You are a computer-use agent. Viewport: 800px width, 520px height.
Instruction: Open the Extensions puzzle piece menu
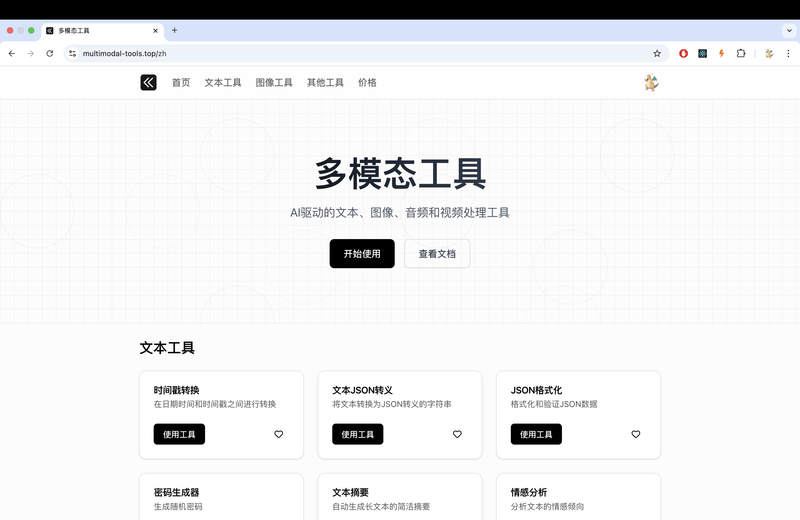(741, 53)
